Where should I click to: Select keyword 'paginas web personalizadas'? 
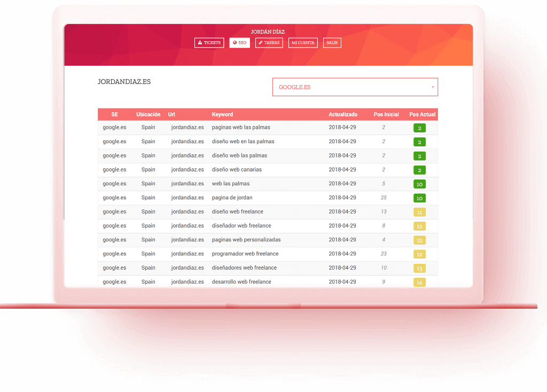point(246,240)
